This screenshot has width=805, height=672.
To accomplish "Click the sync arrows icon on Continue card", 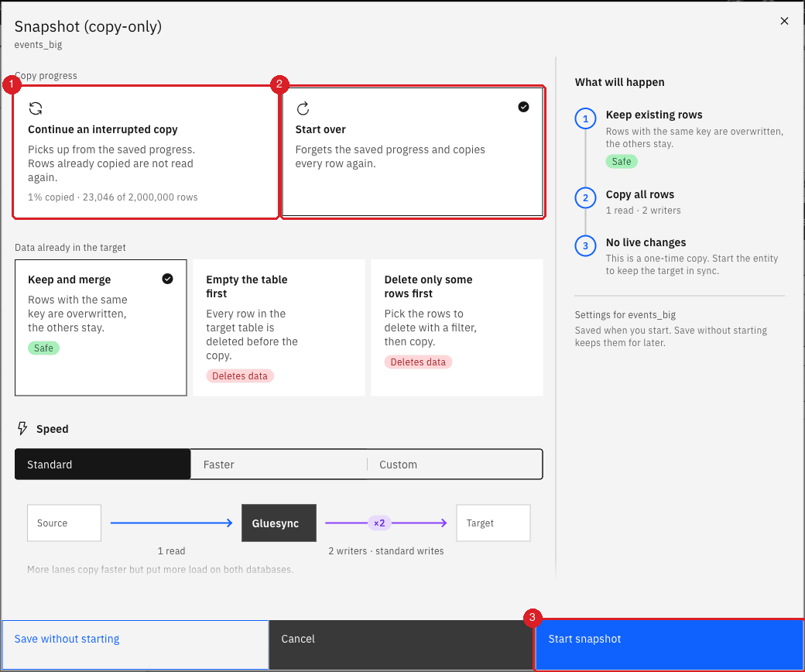I will [36, 108].
